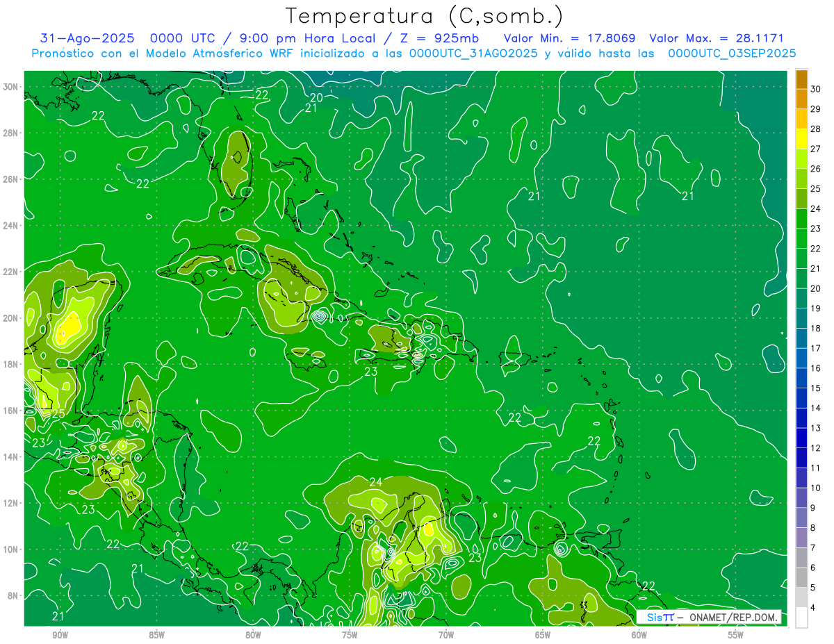Screen dimensions: 834x644
Task: Click longitude axis label "75W"
Action: tap(350, 635)
